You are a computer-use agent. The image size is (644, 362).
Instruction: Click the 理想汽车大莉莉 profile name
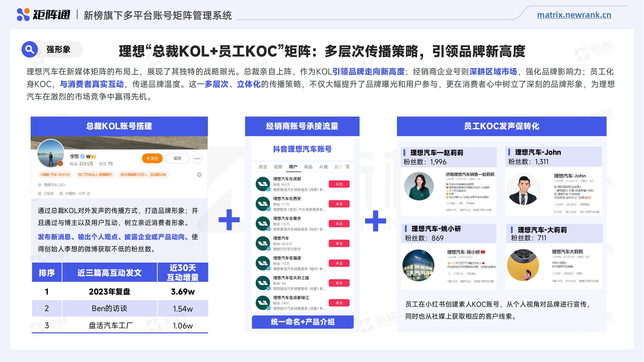click(567, 252)
